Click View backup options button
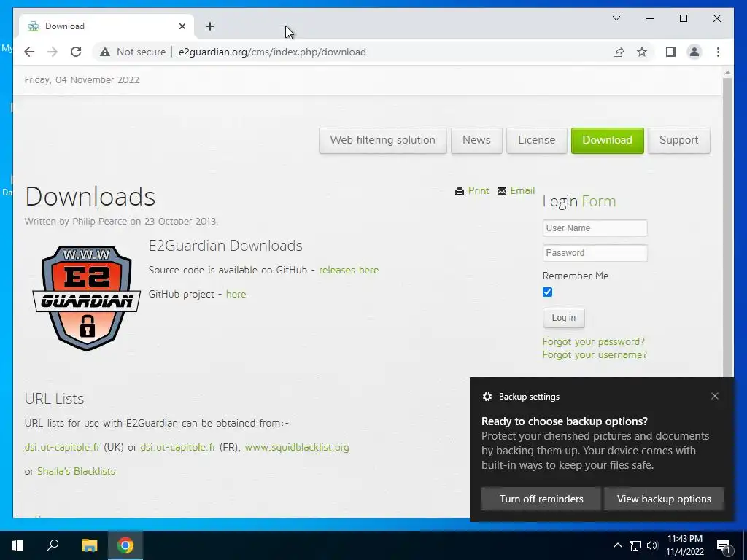747x560 pixels. pyautogui.click(x=664, y=499)
